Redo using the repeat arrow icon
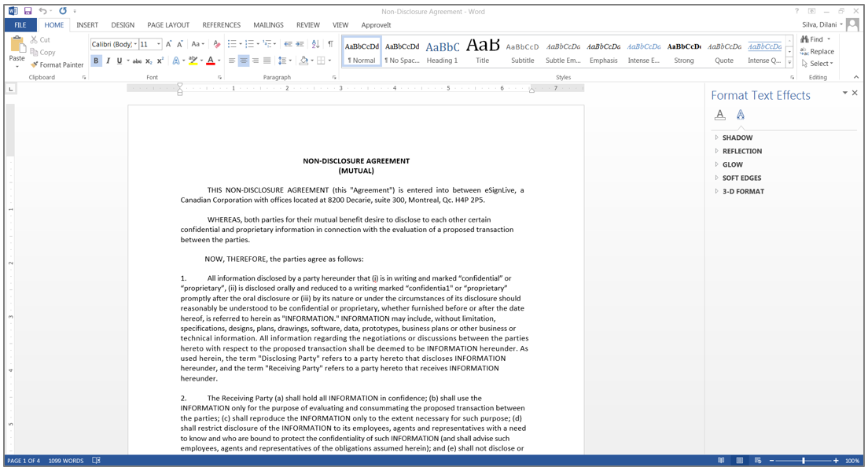This screenshot has width=868, height=471. 63,11
